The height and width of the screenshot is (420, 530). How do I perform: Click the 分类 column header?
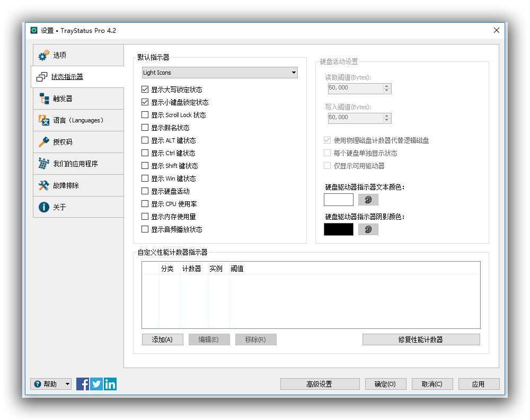point(170,269)
